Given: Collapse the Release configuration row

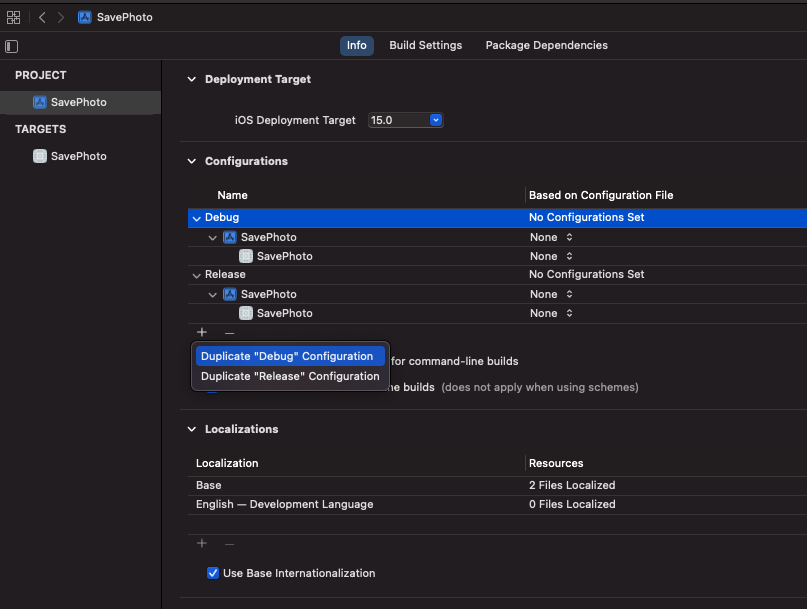Looking at the screenshot, I should pyautogui.click(x=197, y=275).
